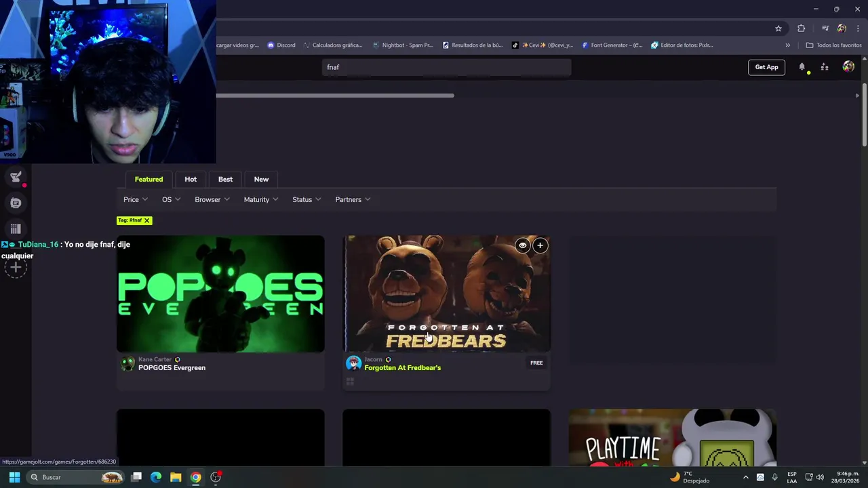Open the Windows Start menu
868x488 pixels.
tap(14, 477)
